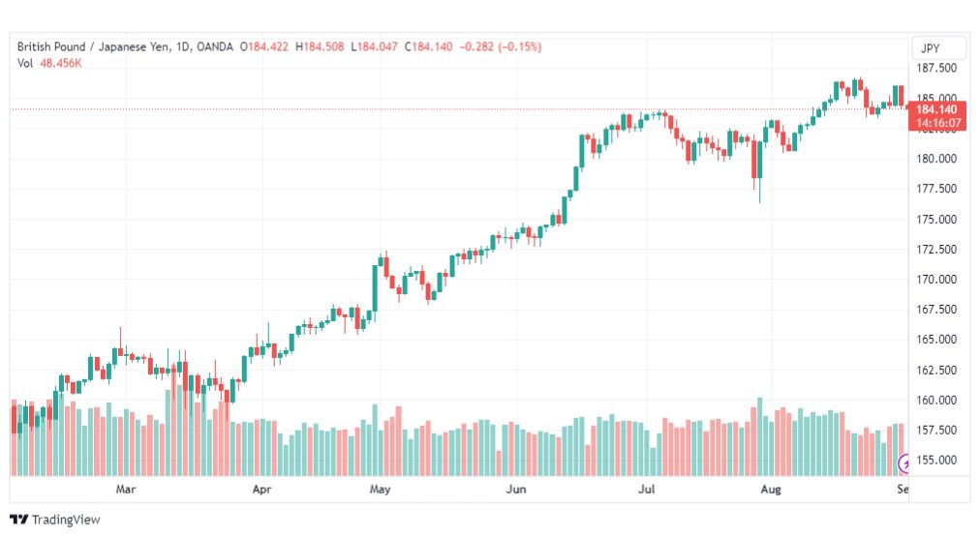
Task: Click the Aug label on time axis
Action: (770, 489)
